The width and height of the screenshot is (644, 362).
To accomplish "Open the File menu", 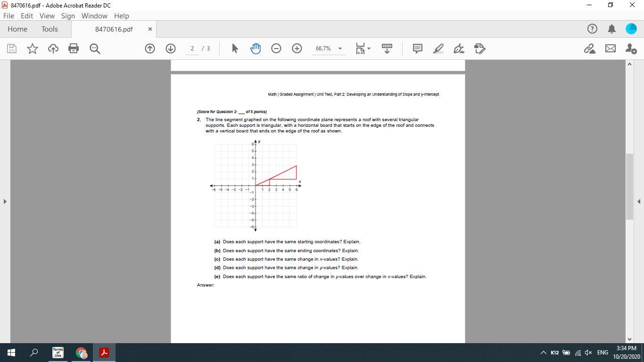I will (x=8, y=16).
